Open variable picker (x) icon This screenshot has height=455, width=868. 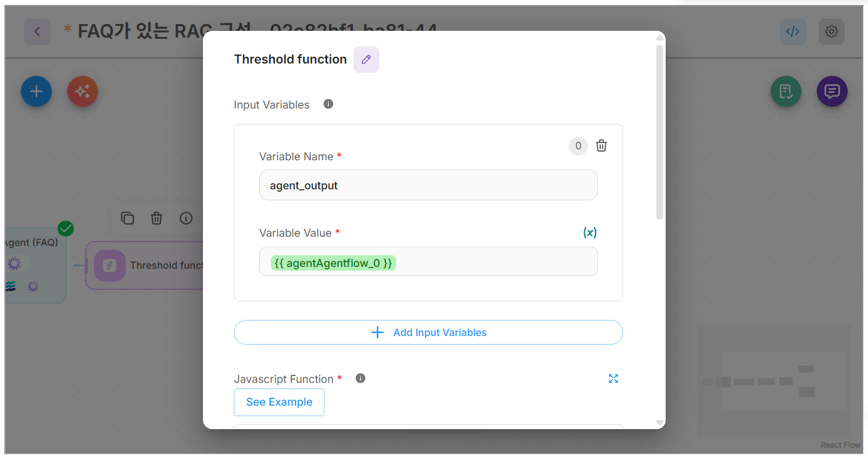point(590,232)
